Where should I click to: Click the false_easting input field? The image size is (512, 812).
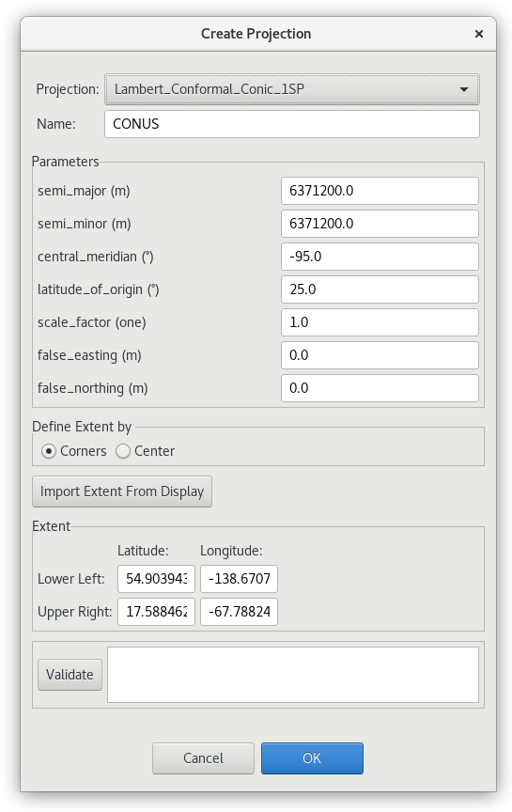[x=380, y=355]
